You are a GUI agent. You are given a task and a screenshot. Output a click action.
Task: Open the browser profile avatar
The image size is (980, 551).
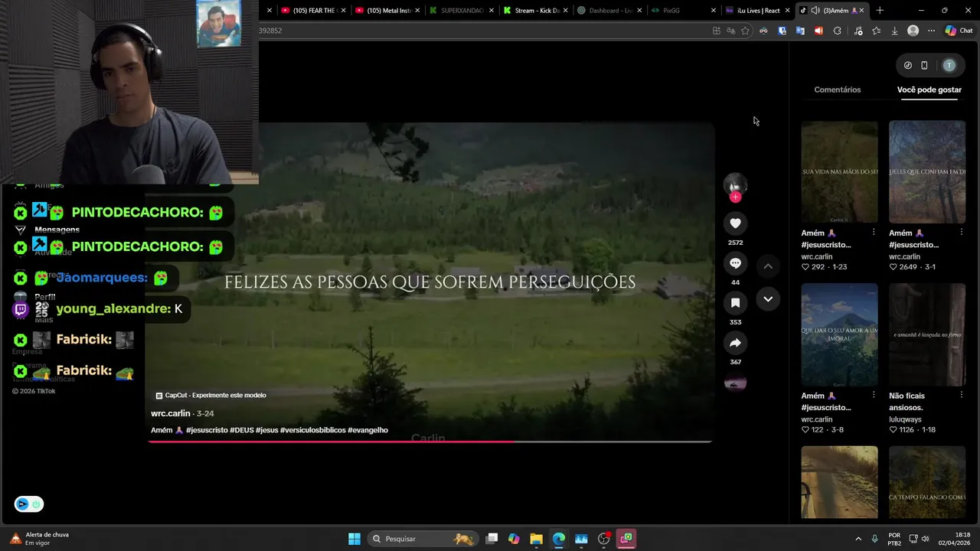tap(913, 31)
